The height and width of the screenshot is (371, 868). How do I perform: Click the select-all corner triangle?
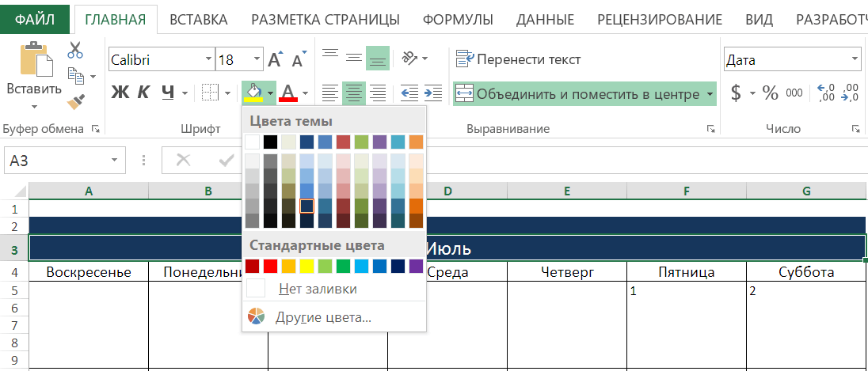click(19, 191)
